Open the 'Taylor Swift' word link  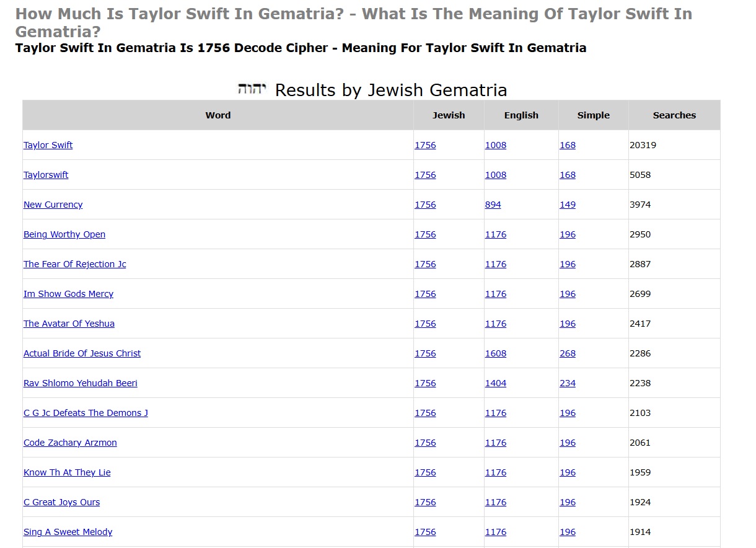point(48,145)
